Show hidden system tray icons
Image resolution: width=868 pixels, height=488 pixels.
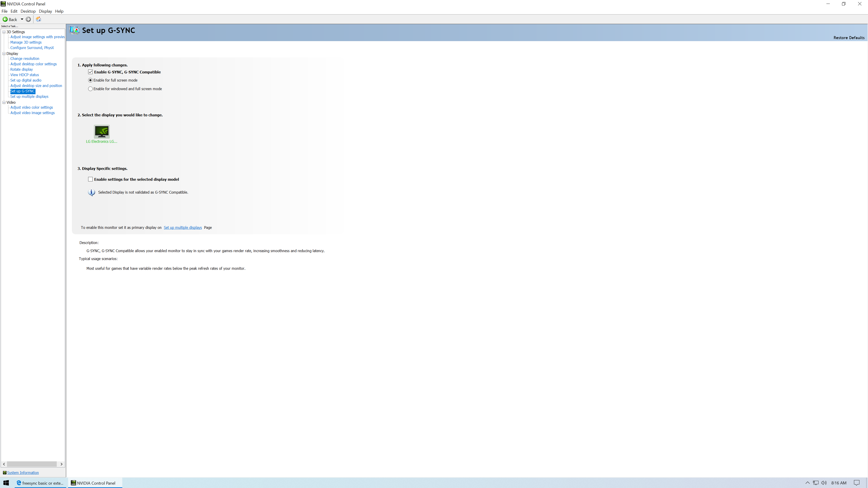pyautogui.click(x=807, y=483)
